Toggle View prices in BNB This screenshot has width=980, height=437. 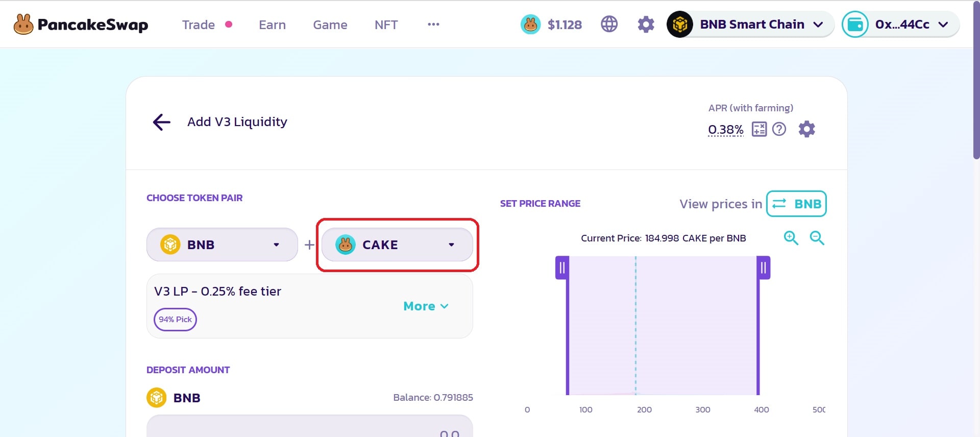click(796, 204)
